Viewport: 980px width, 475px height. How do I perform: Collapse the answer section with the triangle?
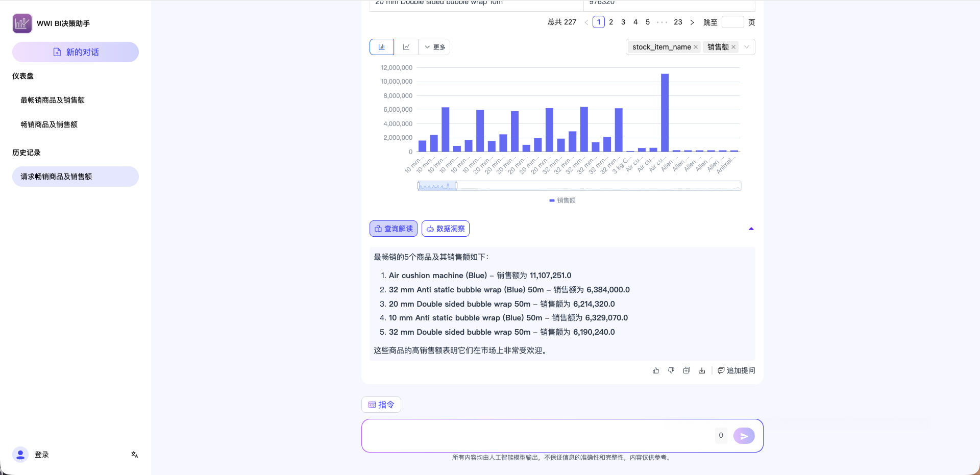click(x=751, y=229)
